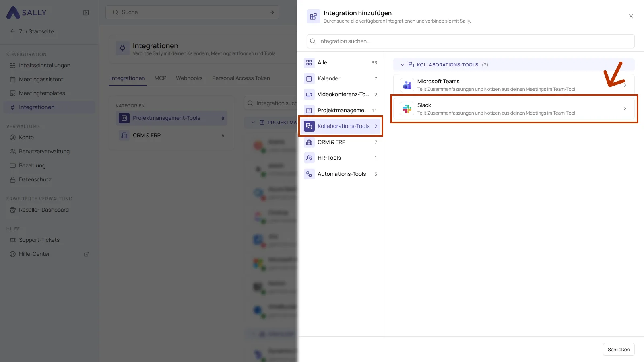644x362 pixels.
Task: Click the Schließen button
Action: [x=619, y=350]
